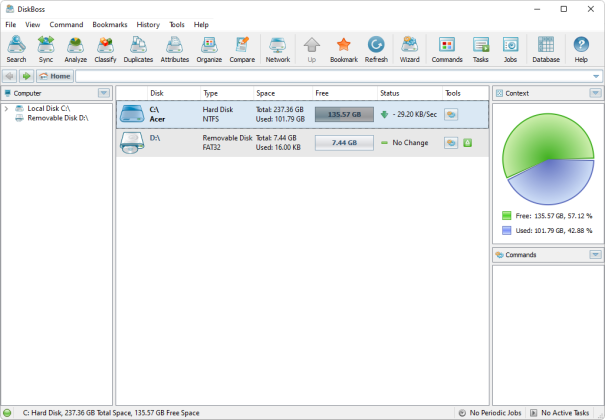Open the Commands panel dropdown
This screenshot has height=420, width=605.
tap(595, 255)
